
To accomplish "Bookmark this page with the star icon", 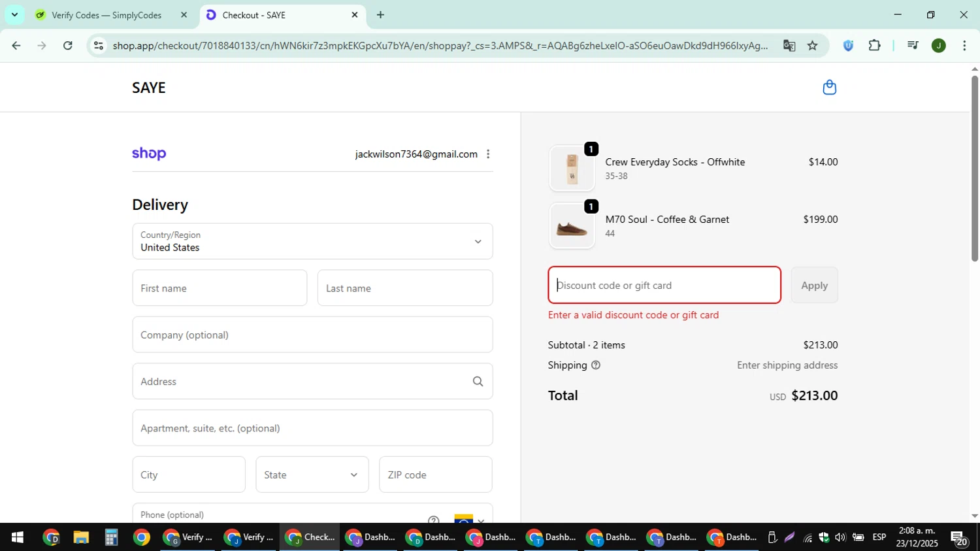I will pyautogui.click(x=812, y=46).
